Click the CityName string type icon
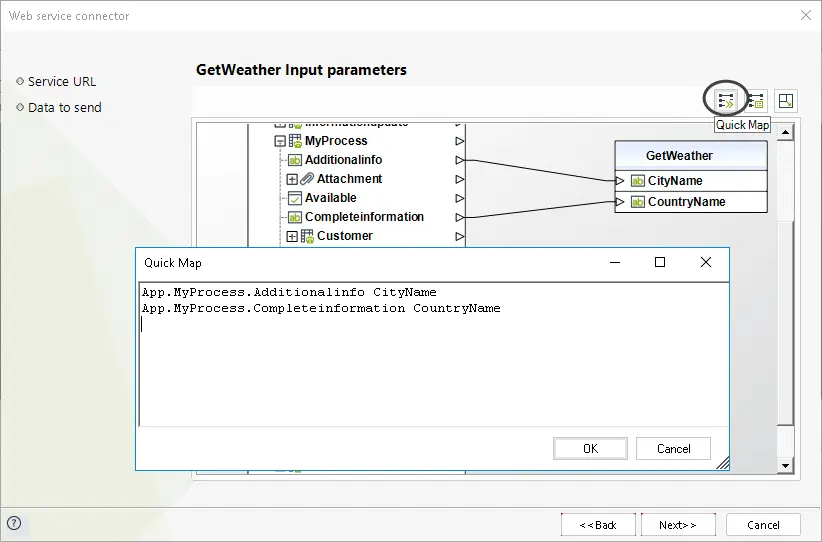Image resolution: width=822 pixels, height=542 pixels. coord(637,181)
